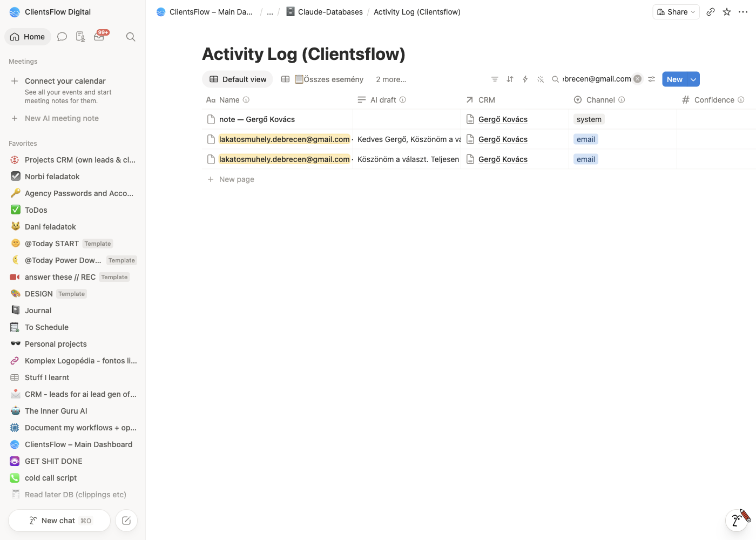Click the info icon next to Confidence column
The width and height of the screenshot is (756, 540).
741,100
